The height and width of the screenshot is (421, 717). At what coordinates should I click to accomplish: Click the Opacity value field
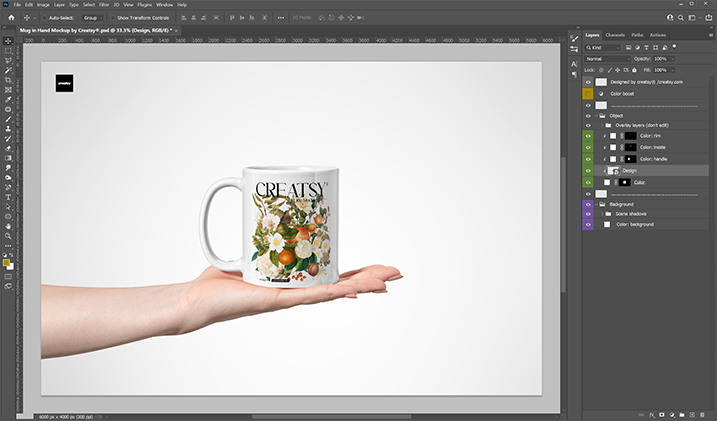point(661,59)
